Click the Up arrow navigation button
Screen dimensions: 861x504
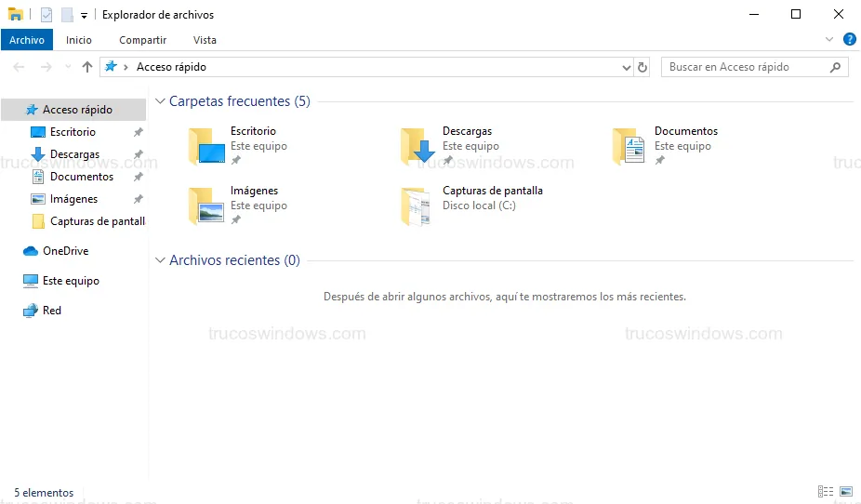(87, 67)
